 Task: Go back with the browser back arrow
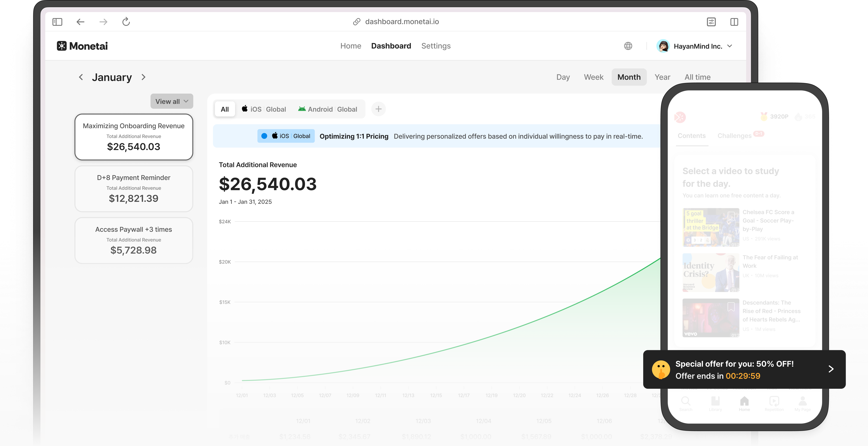click(x=80, y=22)
